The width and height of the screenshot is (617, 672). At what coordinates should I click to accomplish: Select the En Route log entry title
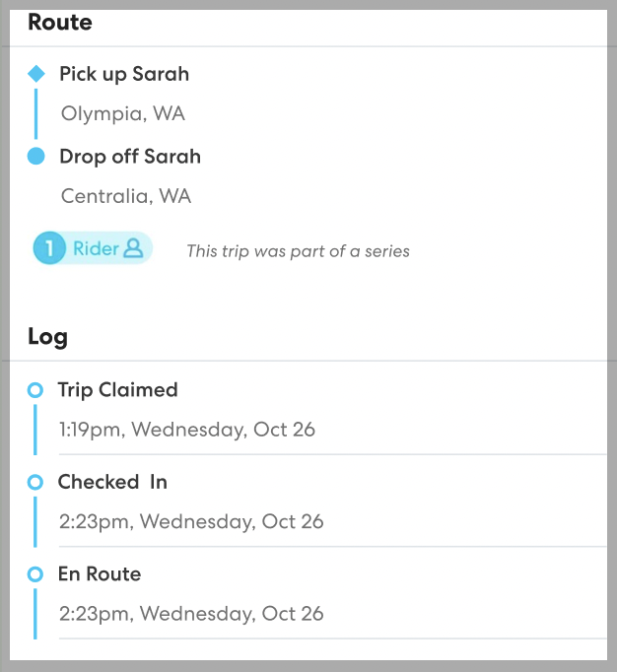click(99, 573)
